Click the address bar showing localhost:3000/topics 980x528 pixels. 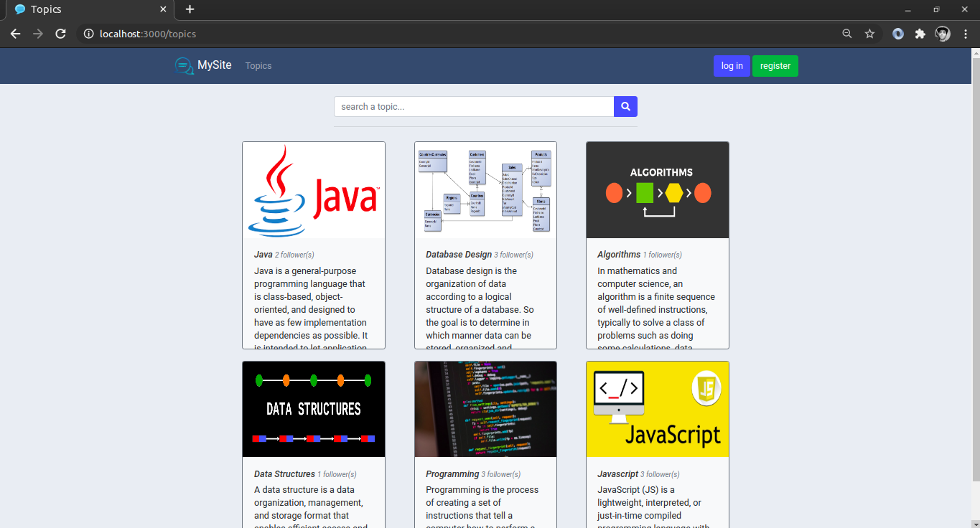tap(459, 34)
